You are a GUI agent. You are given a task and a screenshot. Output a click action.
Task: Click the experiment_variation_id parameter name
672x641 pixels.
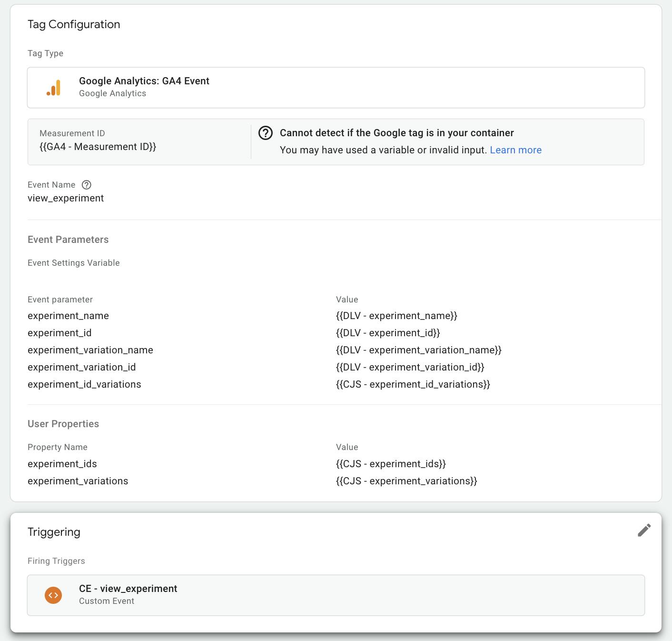(82, 367)
